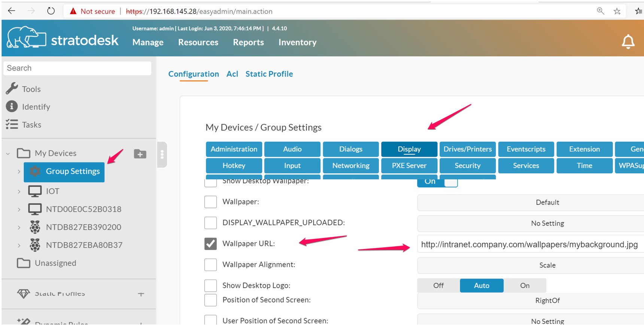Enable the Wallpaper Alignment checkbox

pyautogui.click(x=210, y=265)
